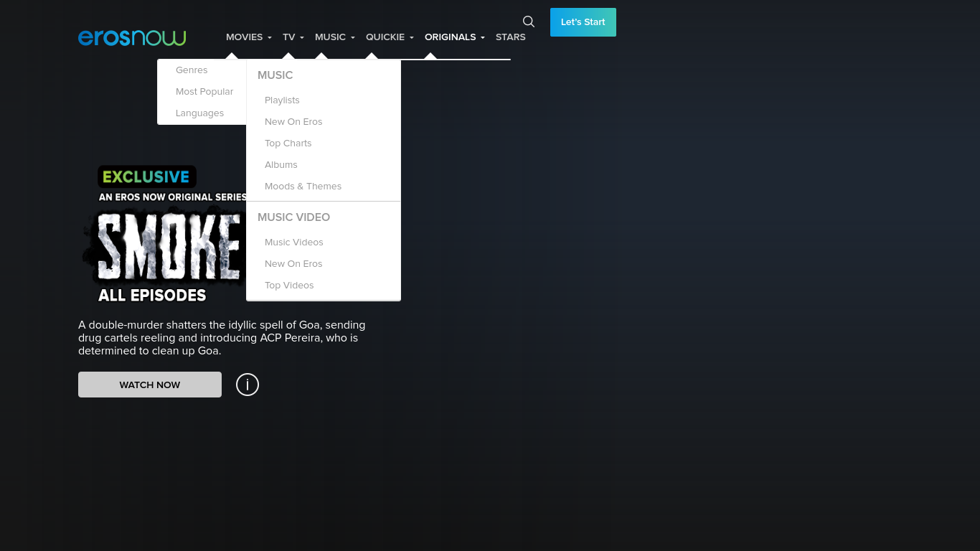Open Top Charts in Music menu
Viewport: 980px width, 551px height.
(x=288, y=143)
